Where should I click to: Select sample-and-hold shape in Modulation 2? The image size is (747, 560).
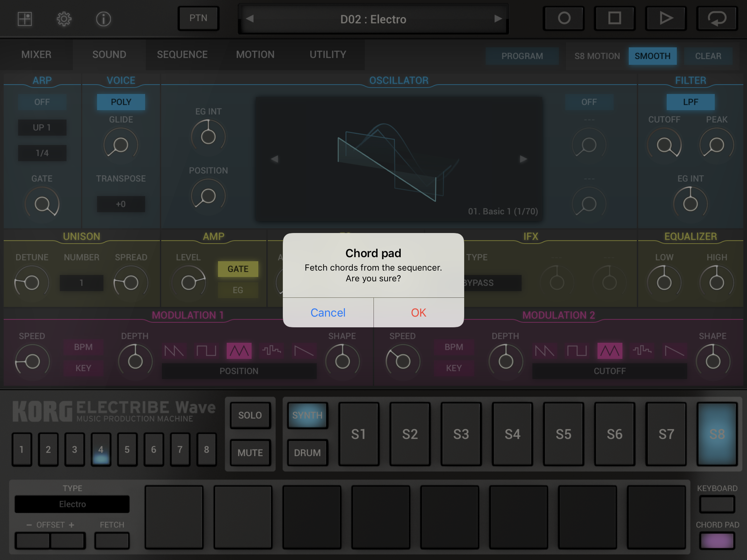(642, 351)
